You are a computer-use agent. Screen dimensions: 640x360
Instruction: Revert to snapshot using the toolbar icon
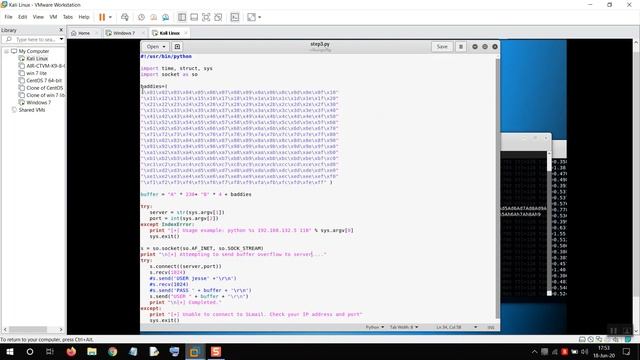click(153, 17)
